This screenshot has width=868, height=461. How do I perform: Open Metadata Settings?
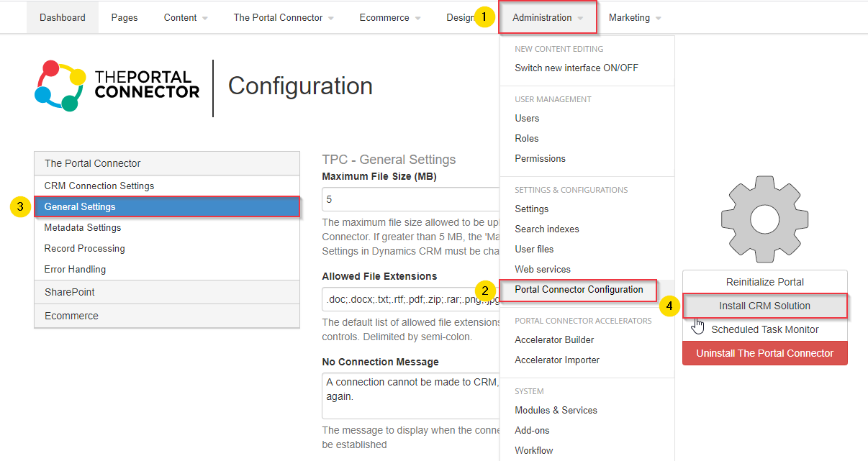tap(167, 227)
